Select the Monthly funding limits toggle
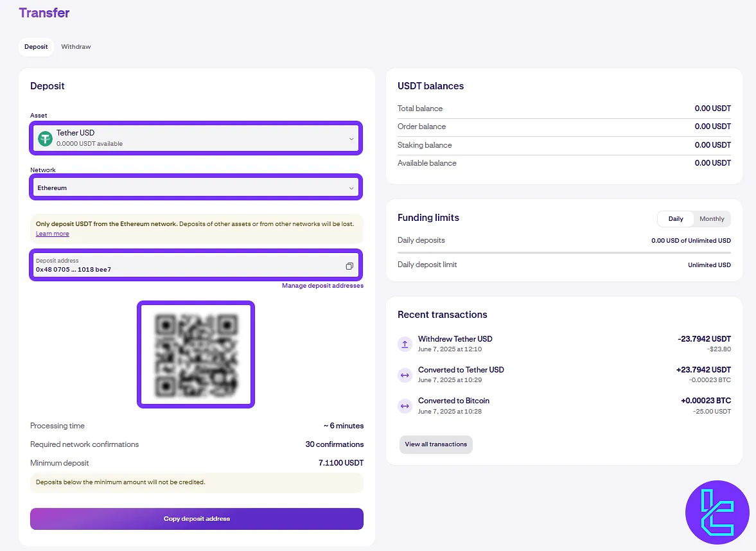 coord(712,219)
